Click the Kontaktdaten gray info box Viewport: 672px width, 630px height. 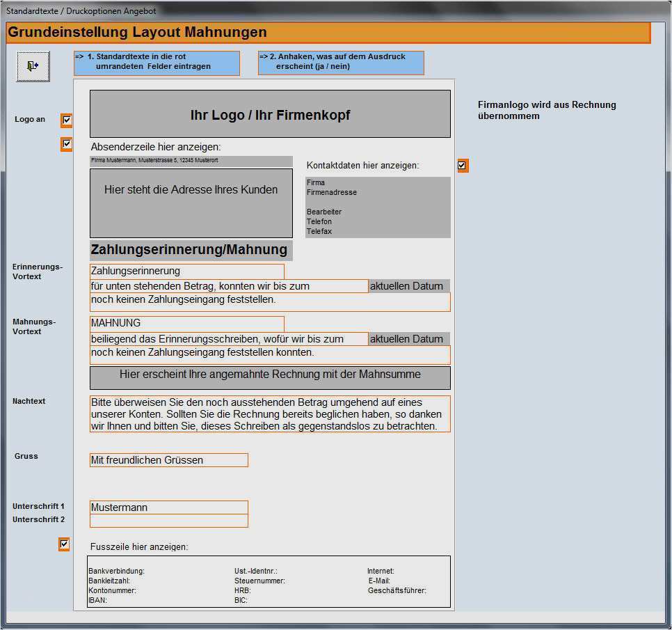click(378, 207)
